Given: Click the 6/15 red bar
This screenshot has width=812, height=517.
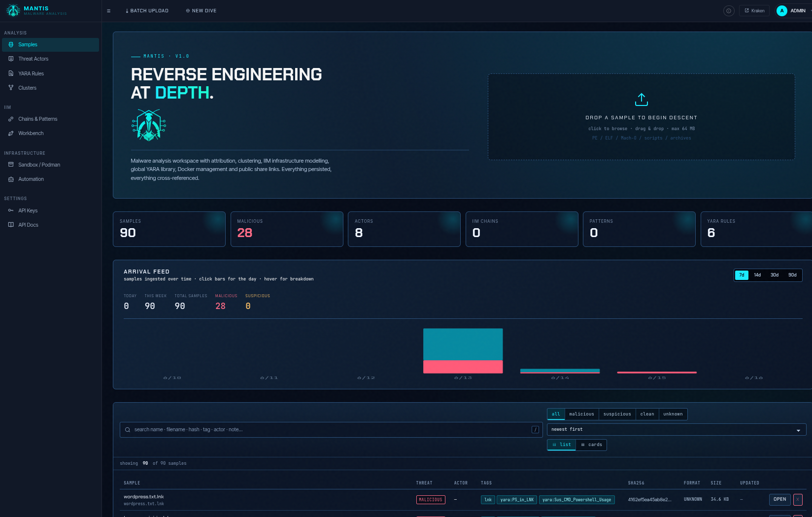Looking at the screenshot, I should tap(657, 373).
